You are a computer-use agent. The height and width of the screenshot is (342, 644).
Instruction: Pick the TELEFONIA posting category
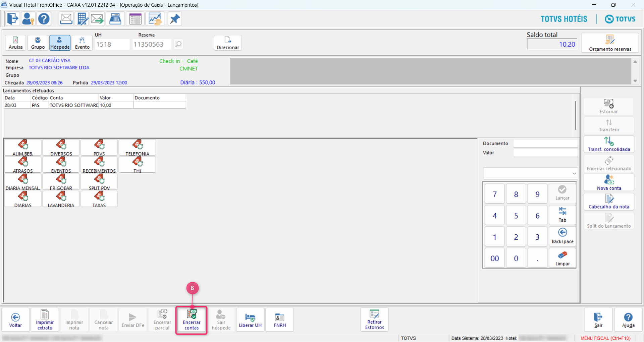coord(138,148)
